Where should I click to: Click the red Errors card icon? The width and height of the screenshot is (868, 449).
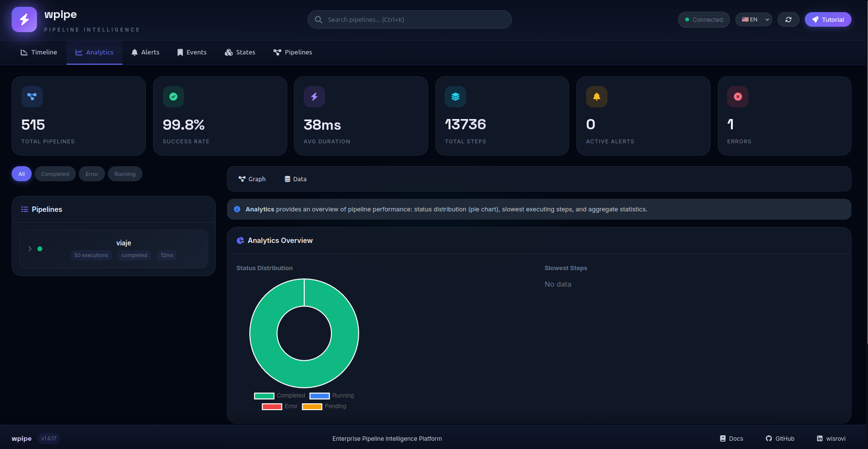tap(738, 97)
